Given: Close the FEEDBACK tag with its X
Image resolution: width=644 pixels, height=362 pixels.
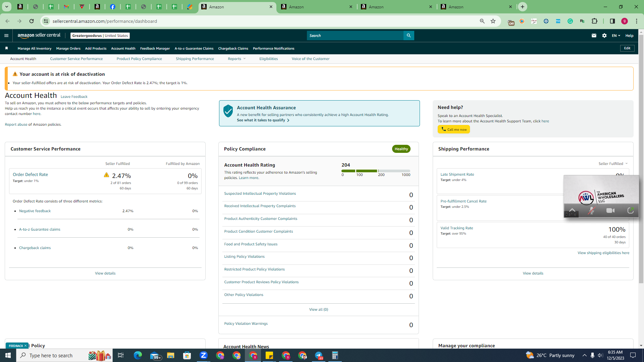Looking at the screenshot, I should click(25, 346).
